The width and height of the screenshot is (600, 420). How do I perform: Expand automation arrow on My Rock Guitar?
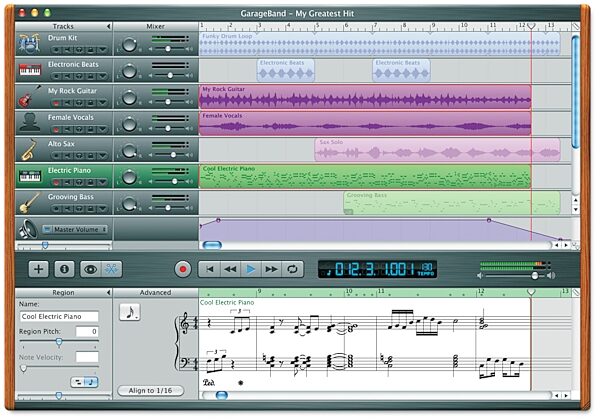point(103,103)
